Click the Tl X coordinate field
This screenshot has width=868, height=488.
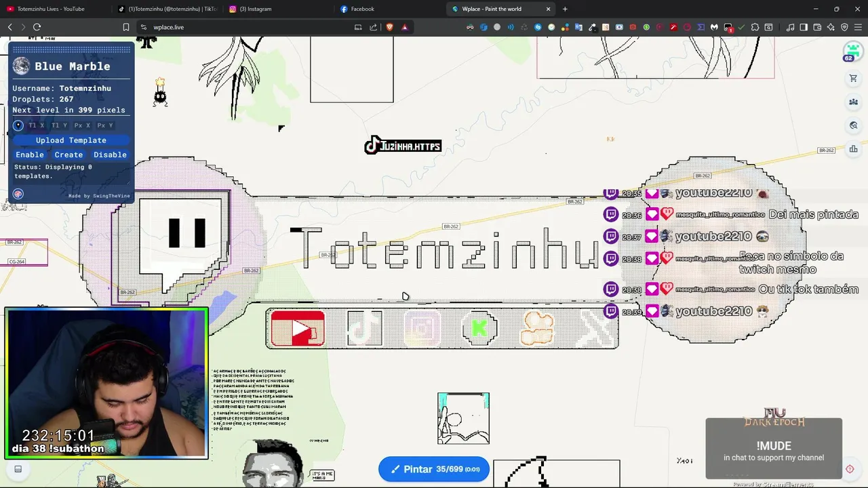37,125
